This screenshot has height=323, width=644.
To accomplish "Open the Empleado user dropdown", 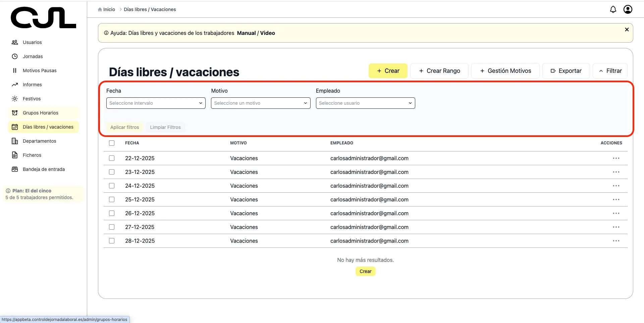I will pyautogui.click(x=365, y=103).
